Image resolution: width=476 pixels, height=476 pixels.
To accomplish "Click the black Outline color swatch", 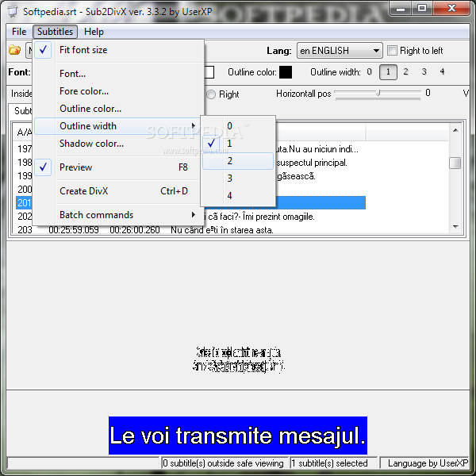I will 286,72.
